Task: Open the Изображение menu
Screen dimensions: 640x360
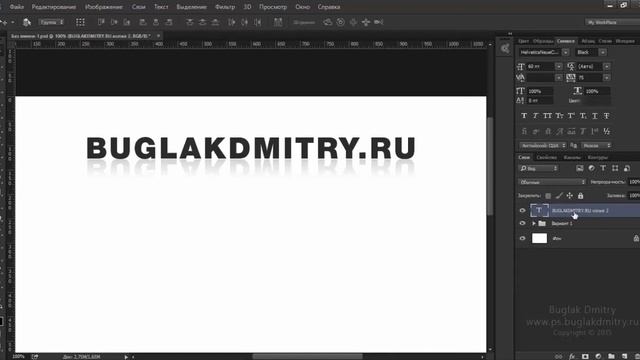Action: pyautogui.click(x=104, y=7)
